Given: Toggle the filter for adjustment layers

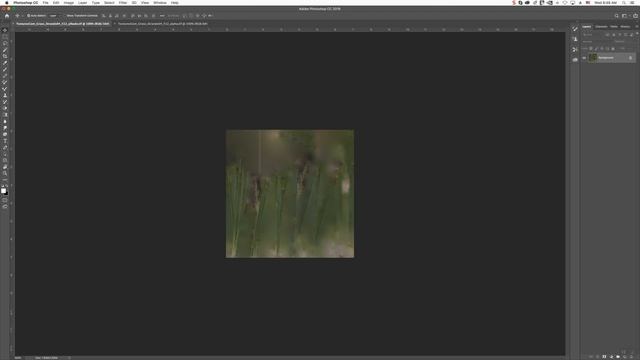Looking at the screenshot, I should tap(613, 35).
